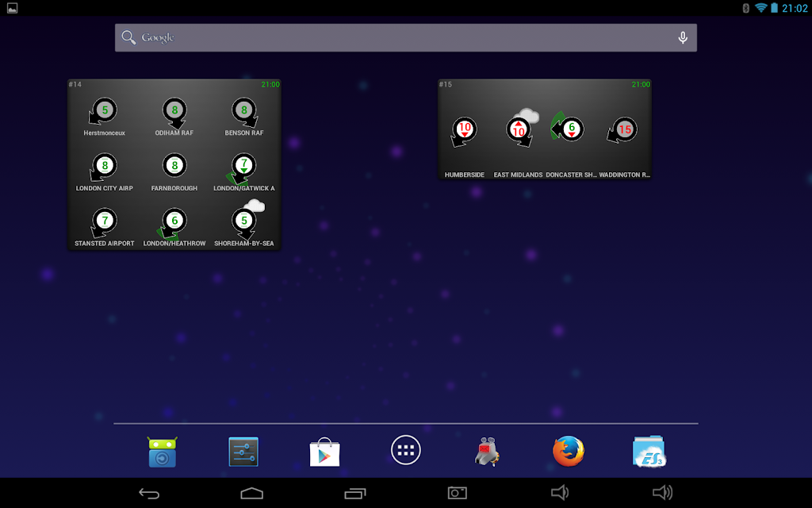Tap the Android home navigation button
The height and width of the screenshot is (508, 812).
[x=251, y=493]
